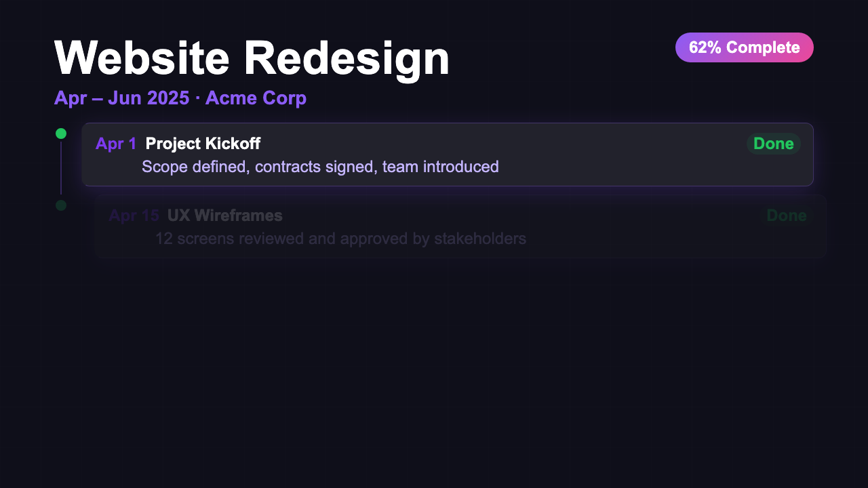This screenshot has height=488, width=868.
Task: Toggle completion status of UX Wireframes
Action: (786, 216)
